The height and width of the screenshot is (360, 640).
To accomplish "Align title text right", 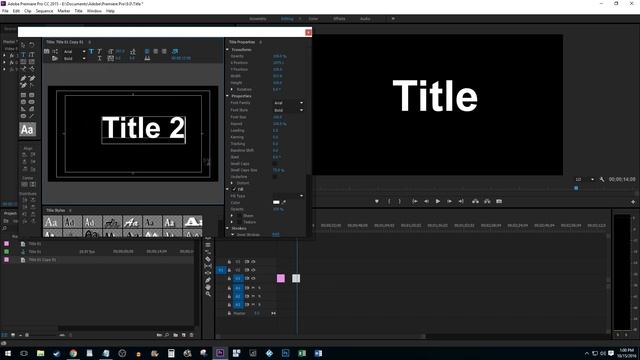I will click(164, 51).
